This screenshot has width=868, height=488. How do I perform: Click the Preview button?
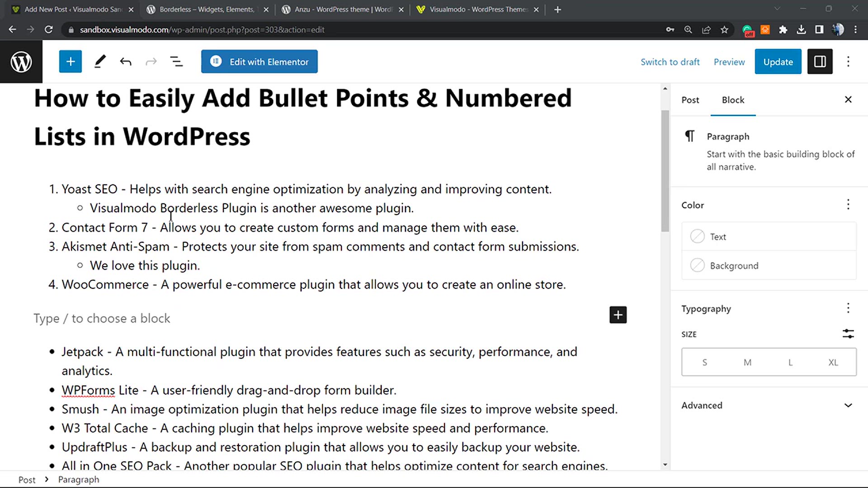[x=729, y=62]
